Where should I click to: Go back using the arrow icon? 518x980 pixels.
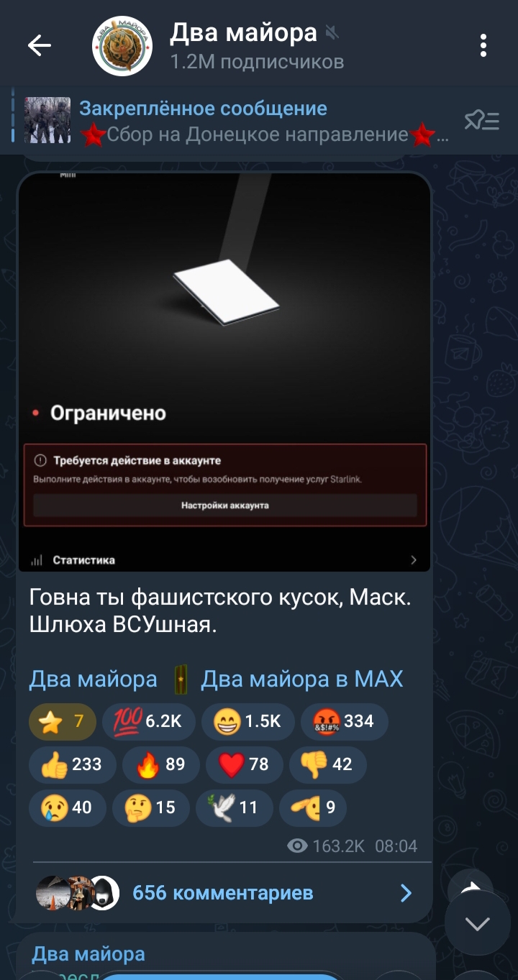point(40,46)
